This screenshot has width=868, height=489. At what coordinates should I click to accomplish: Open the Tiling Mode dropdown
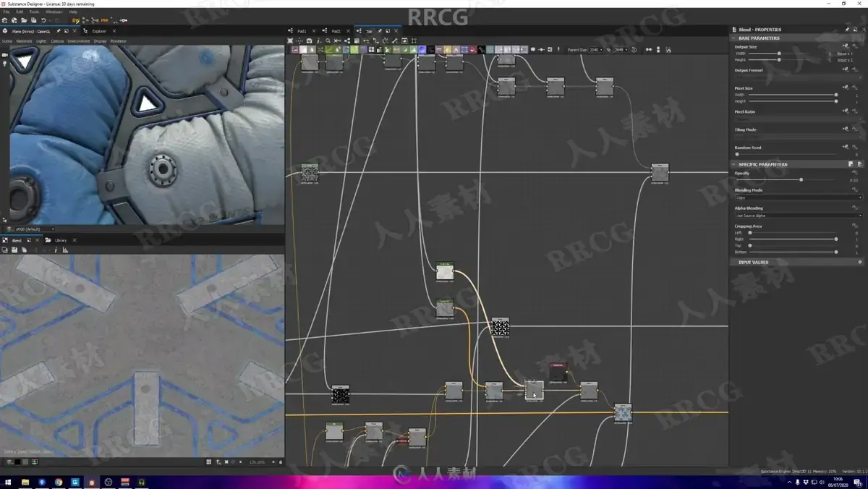coord(799,137)
